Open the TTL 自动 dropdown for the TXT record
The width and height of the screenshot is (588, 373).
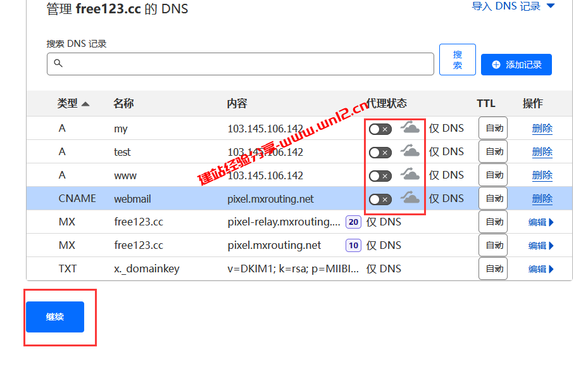[x=492, y=269]
